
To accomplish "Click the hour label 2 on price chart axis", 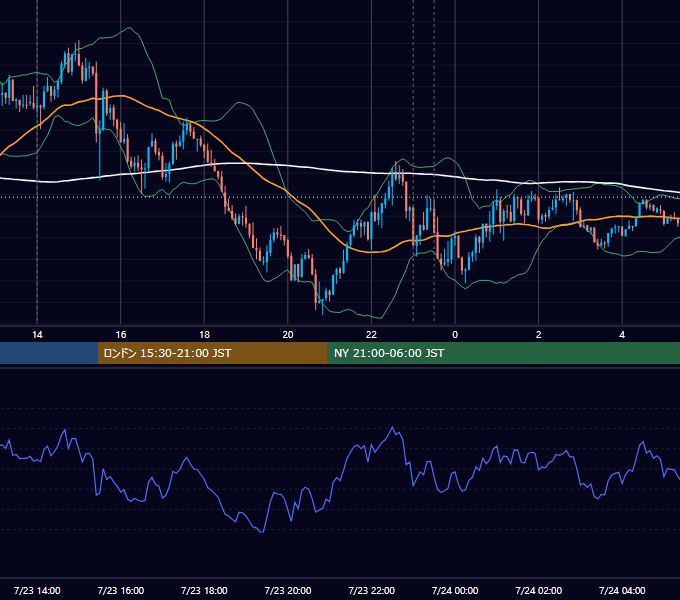I will 538,335.
